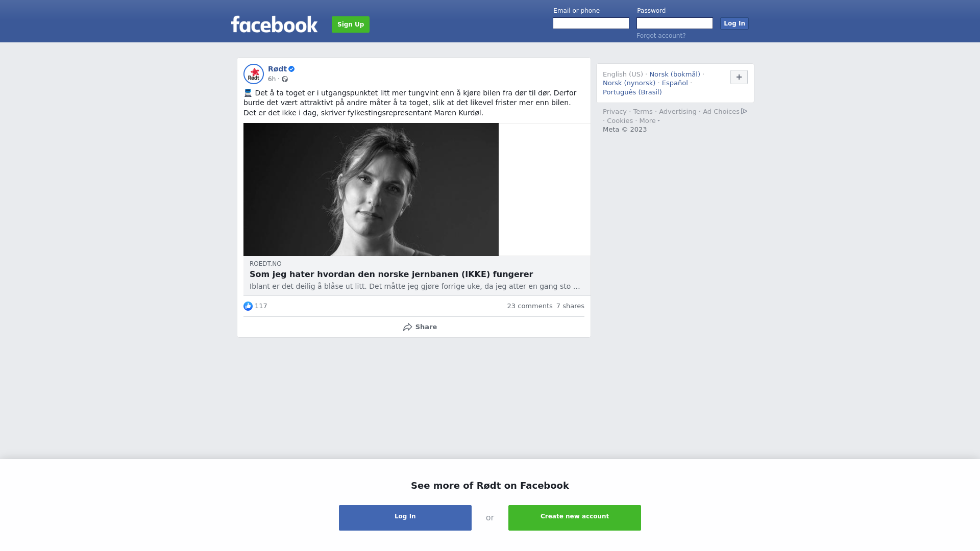Click the large blue Log In button
This screenshot has height=551, width=980.
point(405,518)
